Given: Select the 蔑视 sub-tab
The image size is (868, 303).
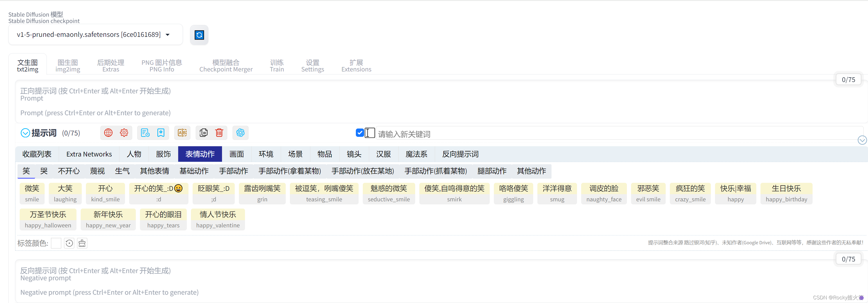Looking at the screenshot, I should coord(97,171).
